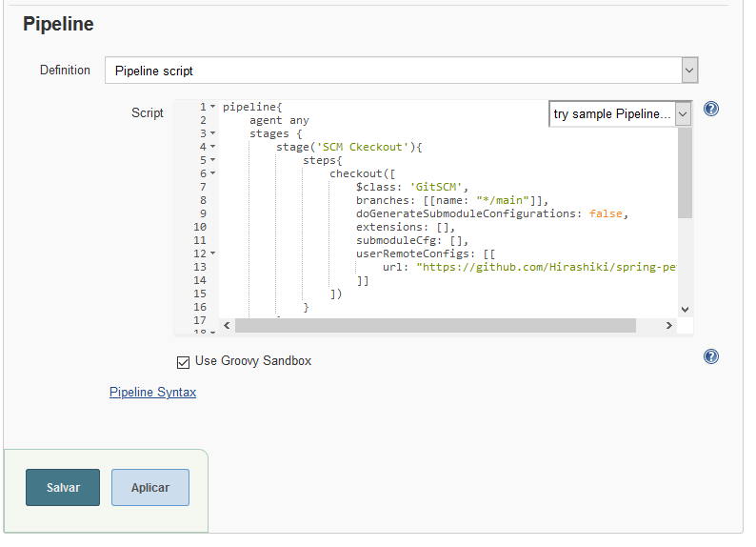The image size is (756, 547).
Task: Open the try sample Pipeline dropdown
Action: pos(684,114)
